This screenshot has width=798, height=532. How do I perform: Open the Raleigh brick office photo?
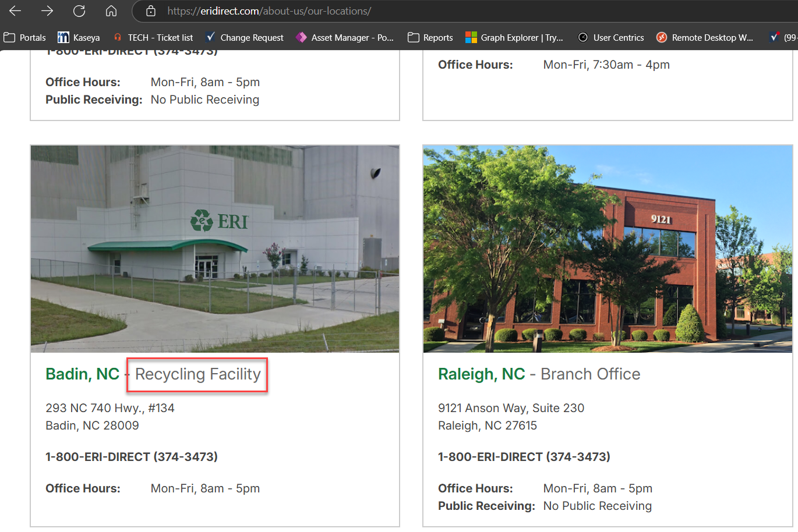(608, 249)
